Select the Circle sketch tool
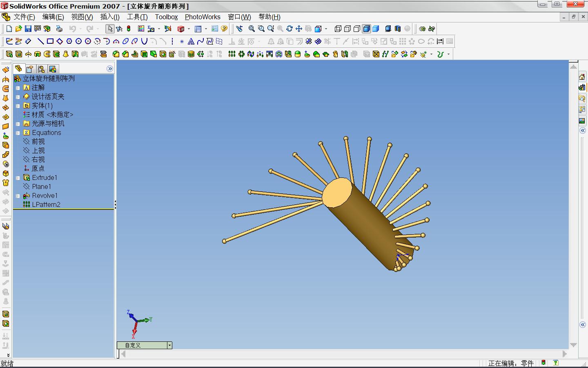This screenshot has width=588, height=368. (79, 41)
